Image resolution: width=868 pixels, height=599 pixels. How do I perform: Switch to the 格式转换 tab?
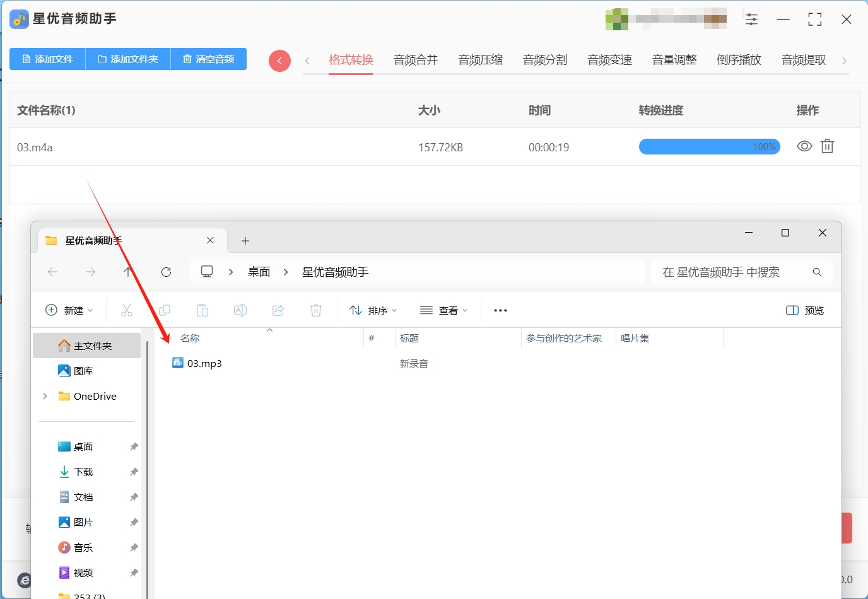click(x=351, y=60)
